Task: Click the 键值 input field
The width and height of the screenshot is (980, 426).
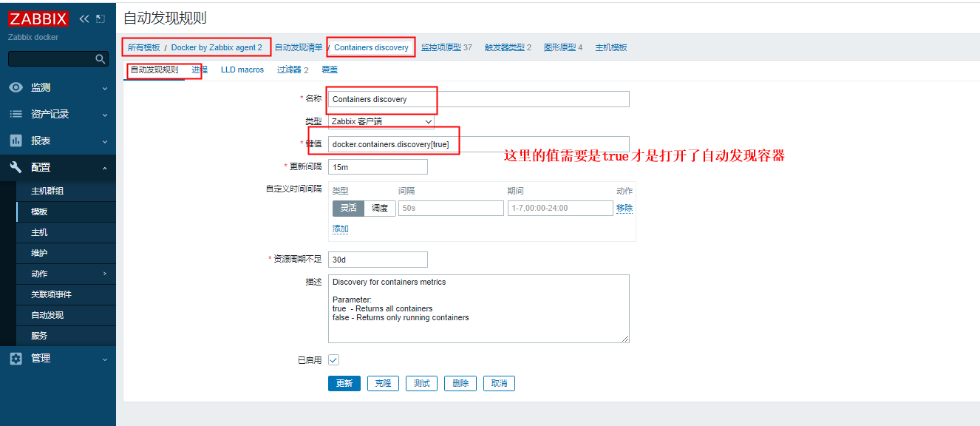Action: pos(479,144)
